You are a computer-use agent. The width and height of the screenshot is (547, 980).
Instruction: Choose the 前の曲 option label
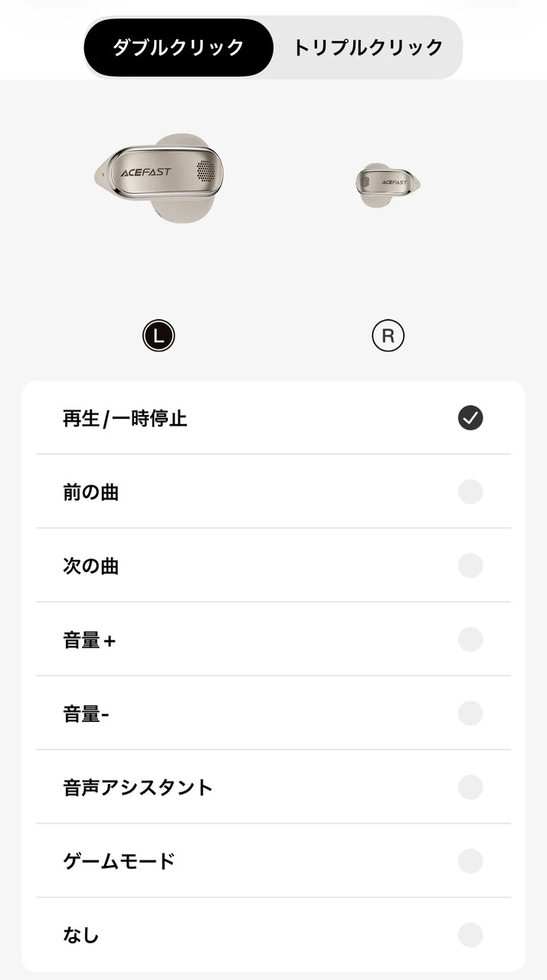click(x=90, y=492)
